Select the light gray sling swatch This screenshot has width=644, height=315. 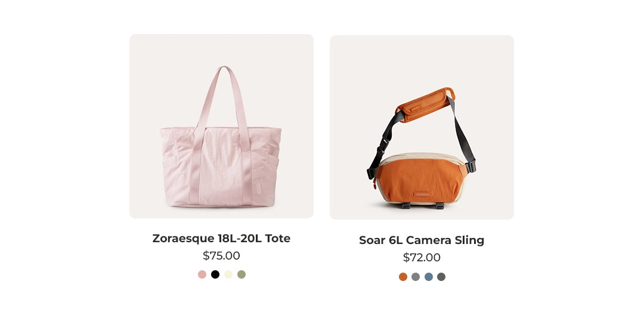point(416,277)
